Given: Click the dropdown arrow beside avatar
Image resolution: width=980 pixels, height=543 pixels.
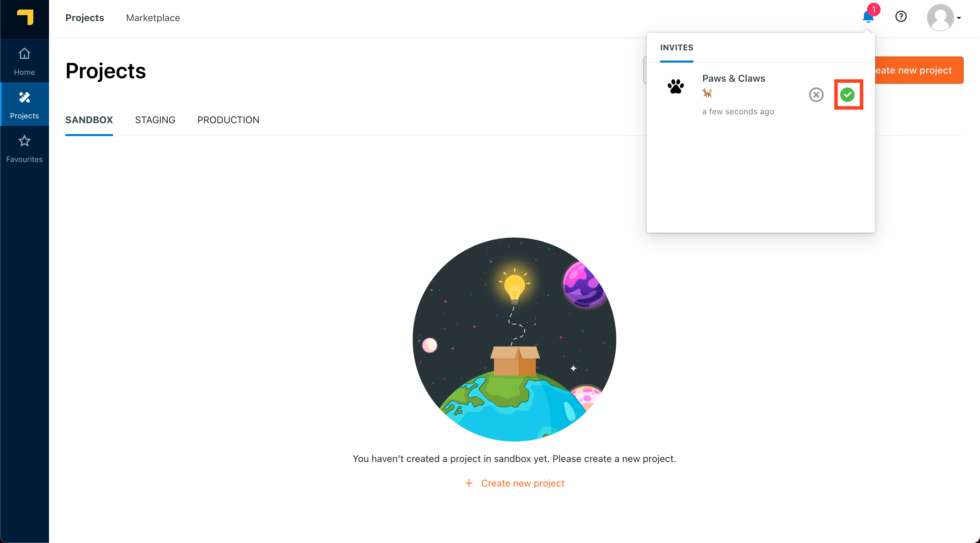Looking at the screenshot, I should click(959, 18).
